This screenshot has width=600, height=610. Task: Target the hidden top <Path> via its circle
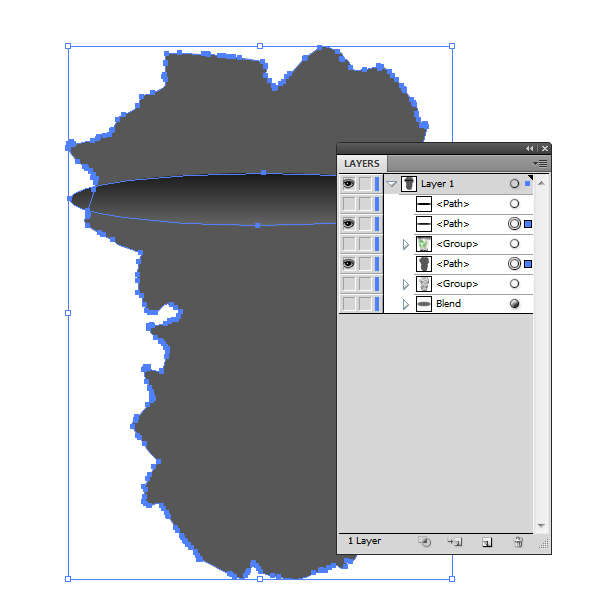tap(514, 203)
